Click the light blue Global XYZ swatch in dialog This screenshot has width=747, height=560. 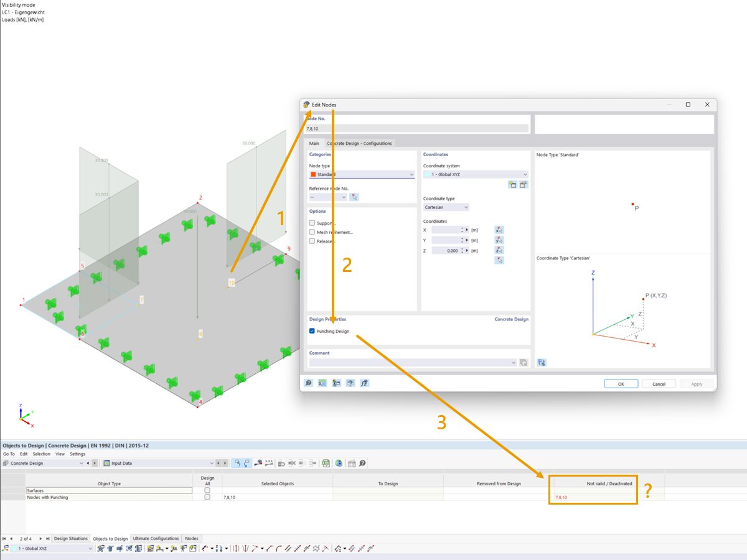[x=427, y=175]
